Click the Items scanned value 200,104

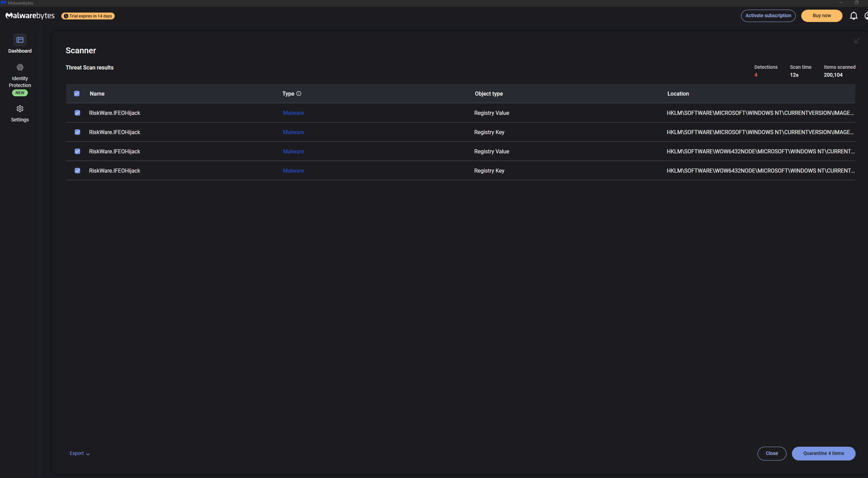coord(833,75)
